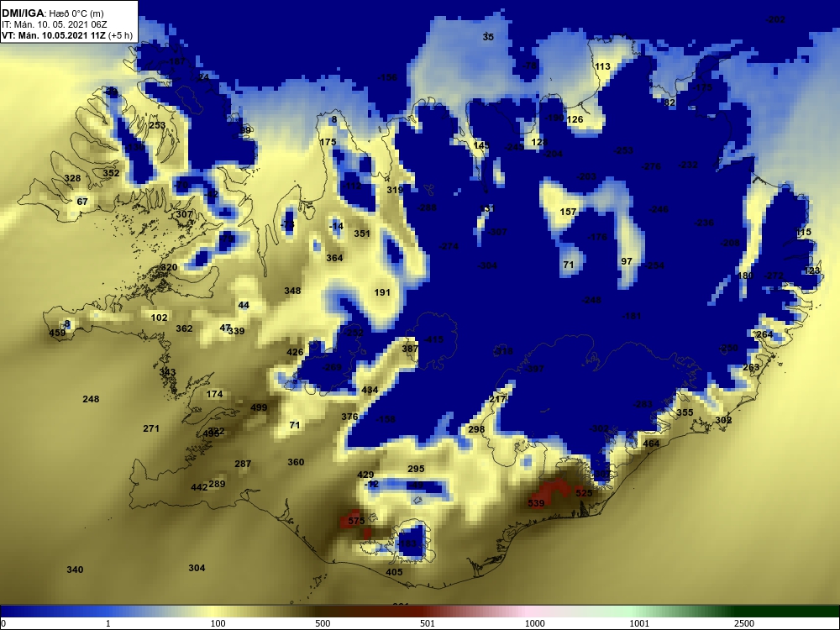Click the map value '459'
This screenshot has width=840, height=630.
(57, 333)
